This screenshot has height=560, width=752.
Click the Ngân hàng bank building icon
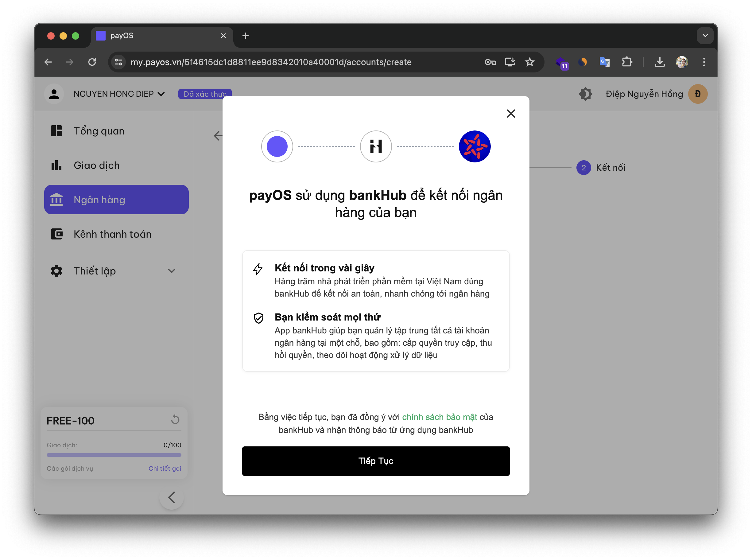point(56,200)
